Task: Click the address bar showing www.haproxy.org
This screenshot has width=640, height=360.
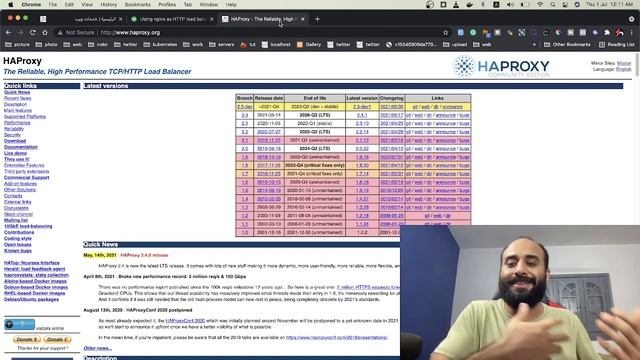Action: click(x=253, y=32)
